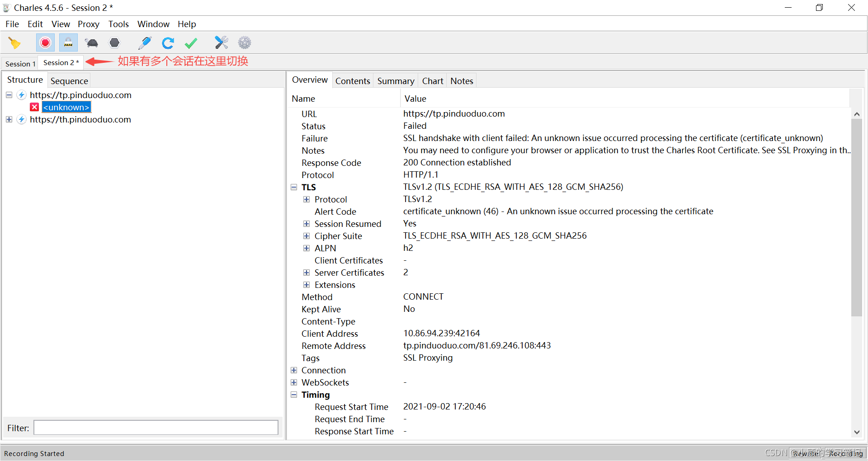Click the blue repeat request icon

(168, 43)
